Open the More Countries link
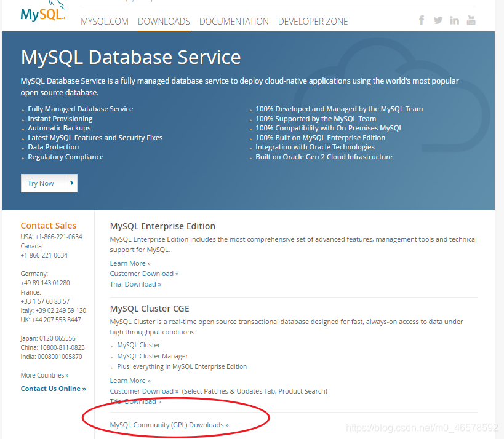The width and height of the screenshot is (504, 439). click(45, 375)
